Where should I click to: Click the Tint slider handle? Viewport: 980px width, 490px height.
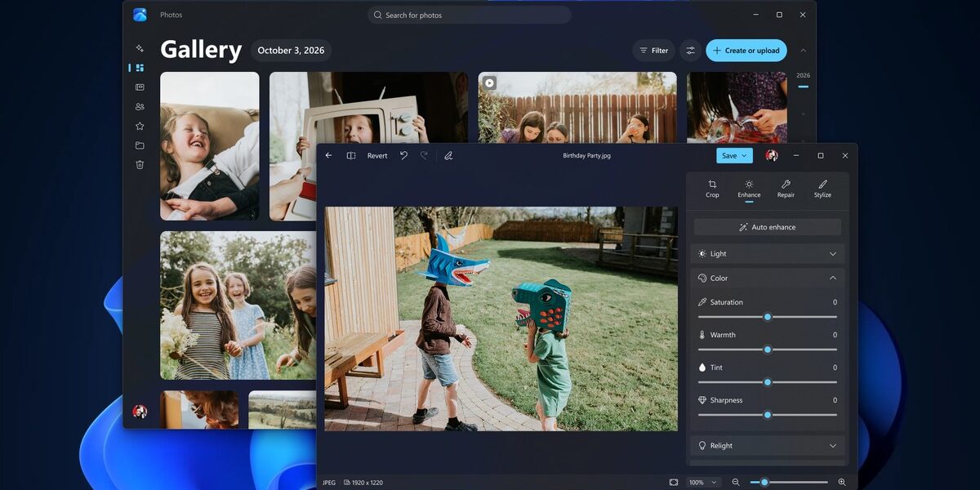[x=768, y=382]
